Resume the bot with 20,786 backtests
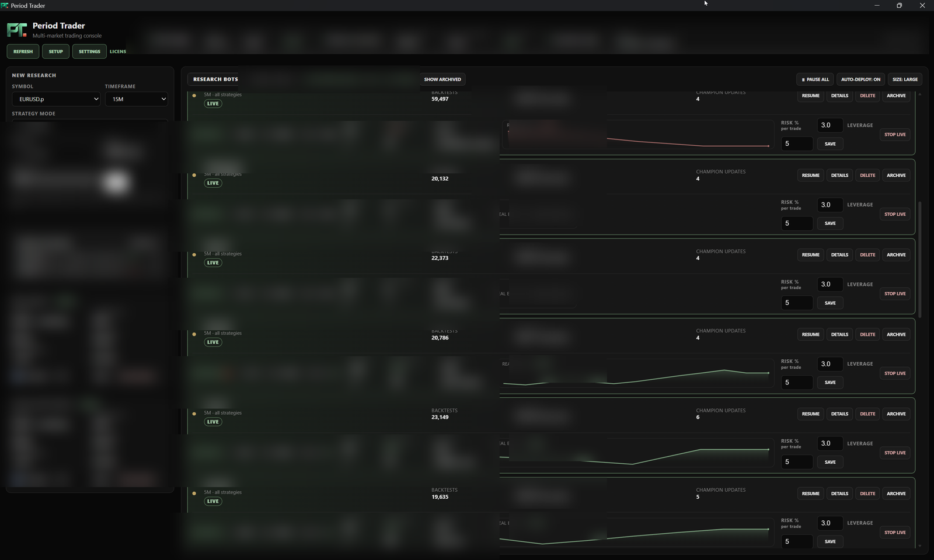The width and height of the screenshot is (934, 560). coord(810,335)
